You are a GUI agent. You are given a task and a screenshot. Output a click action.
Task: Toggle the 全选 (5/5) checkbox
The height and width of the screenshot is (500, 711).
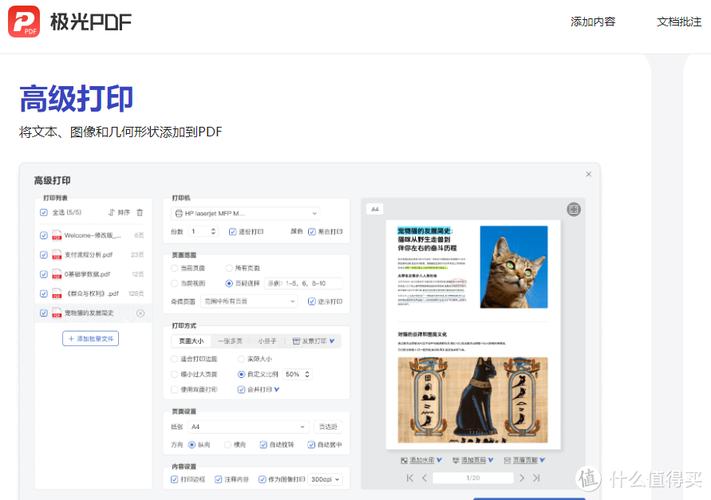point(44,212)
